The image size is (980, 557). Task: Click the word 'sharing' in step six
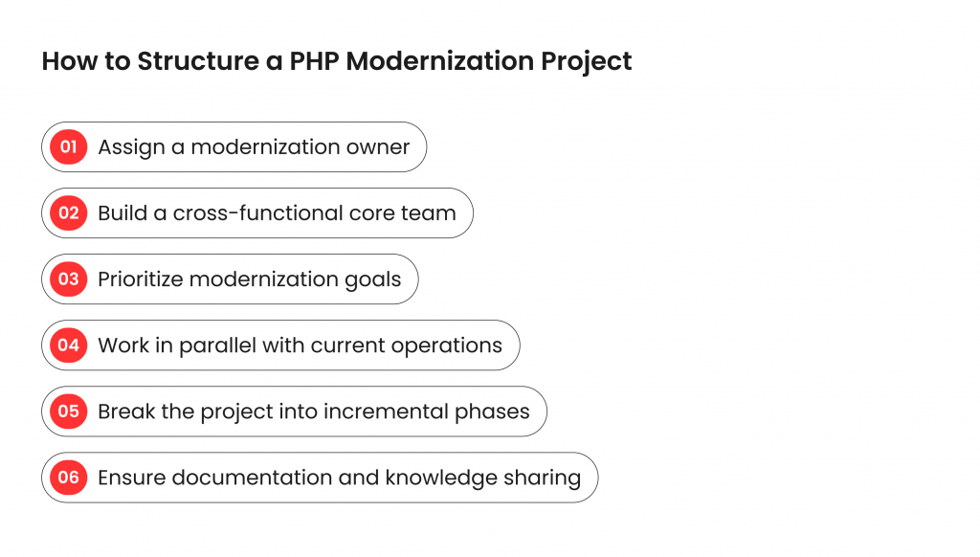543,479
